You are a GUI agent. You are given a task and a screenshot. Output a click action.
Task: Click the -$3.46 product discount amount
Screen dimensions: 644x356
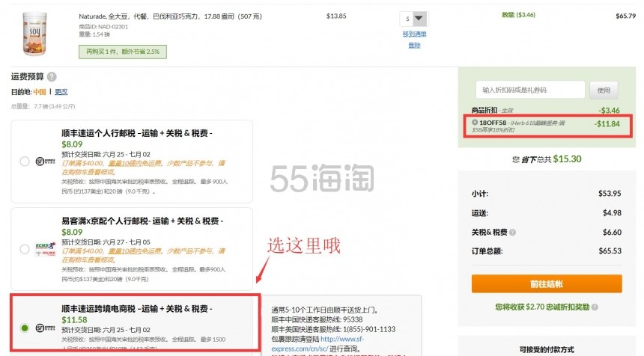[x=609, y=111]
